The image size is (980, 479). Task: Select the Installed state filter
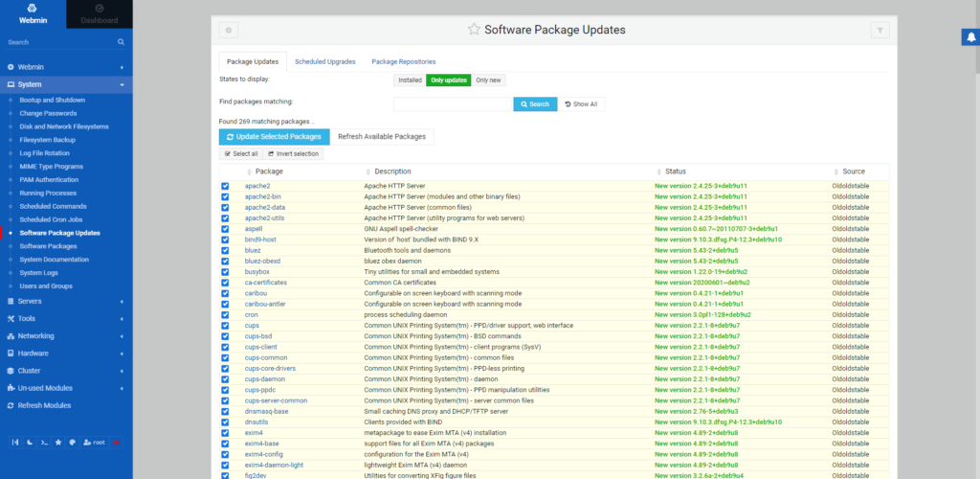coord(410,80)
